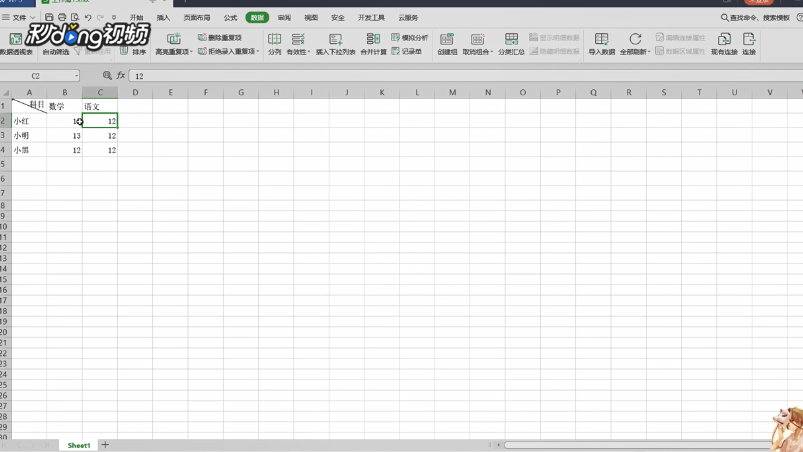This screenshot has height=452, width=803.
Task: Click Text to Columns (分列) icon
Action: pos(274,39)
